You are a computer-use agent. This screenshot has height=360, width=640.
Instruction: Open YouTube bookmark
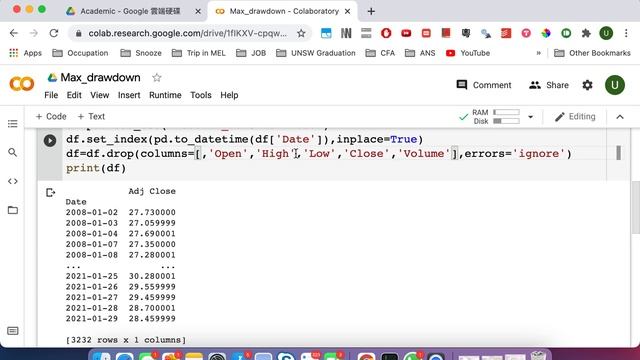pos(468,53)
